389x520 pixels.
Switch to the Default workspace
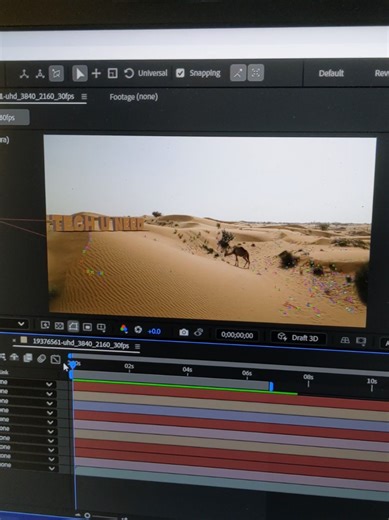click(x=331, y=73)
